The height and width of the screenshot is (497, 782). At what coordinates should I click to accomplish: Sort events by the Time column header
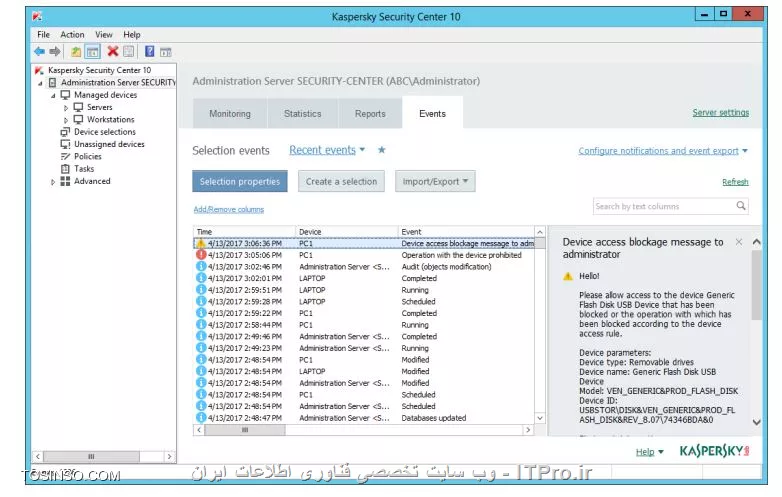point(244,232)
